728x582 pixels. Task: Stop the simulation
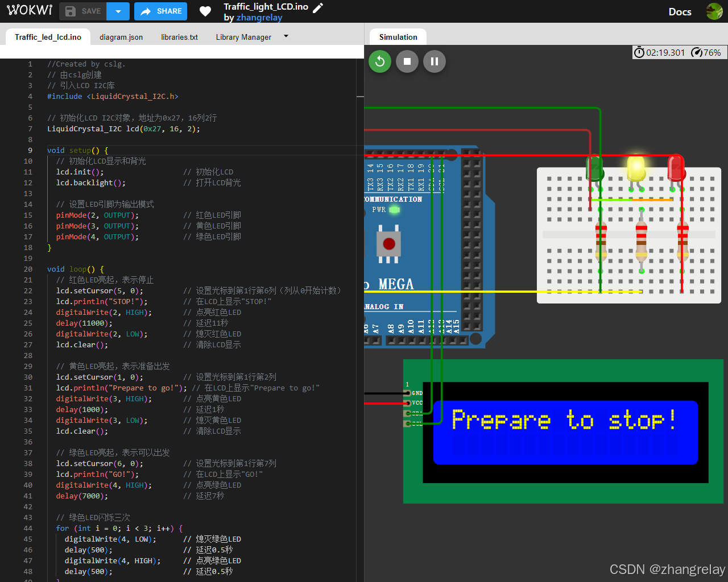[x=407, y=61]
